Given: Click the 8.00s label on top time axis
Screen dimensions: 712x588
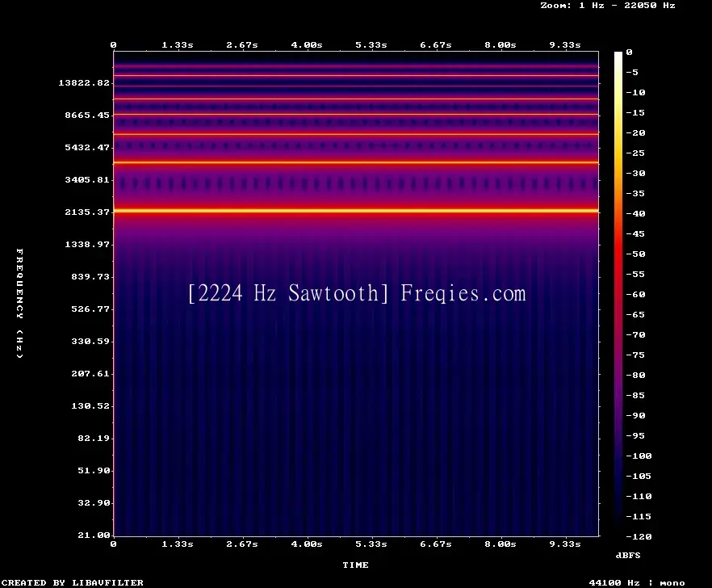Looking at the screenshot, I should 500,45.
